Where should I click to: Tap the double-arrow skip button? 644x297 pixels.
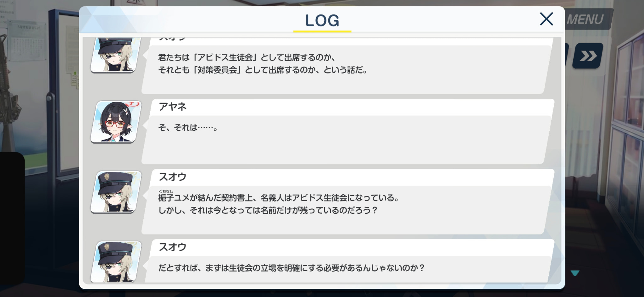[x=587, y=56]
